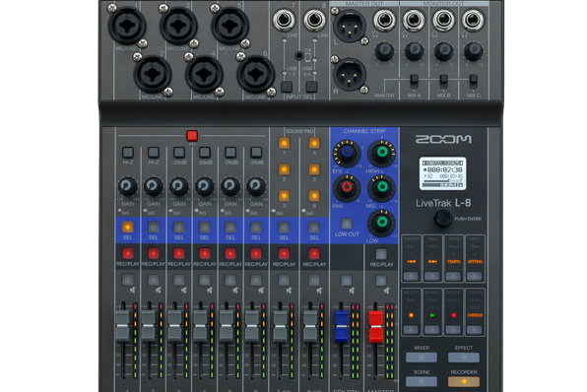Trigger Sound Pad 6

click(314, 195)
